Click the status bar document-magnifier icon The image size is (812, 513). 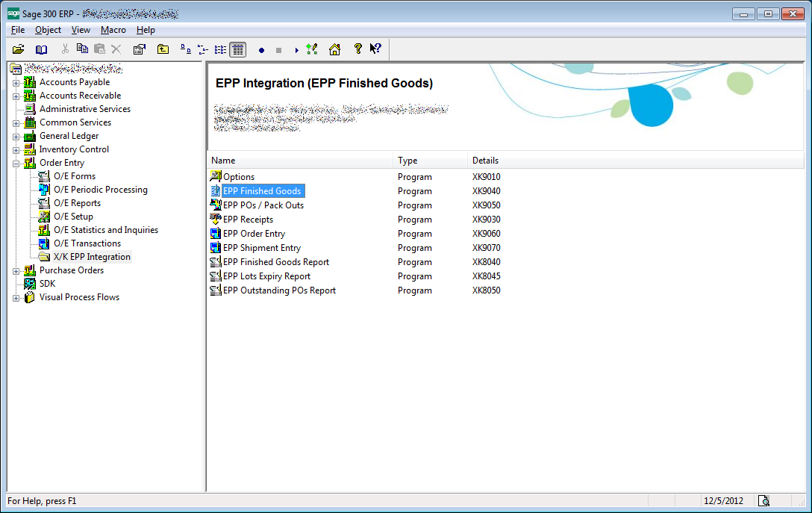(x=763, y=500)
